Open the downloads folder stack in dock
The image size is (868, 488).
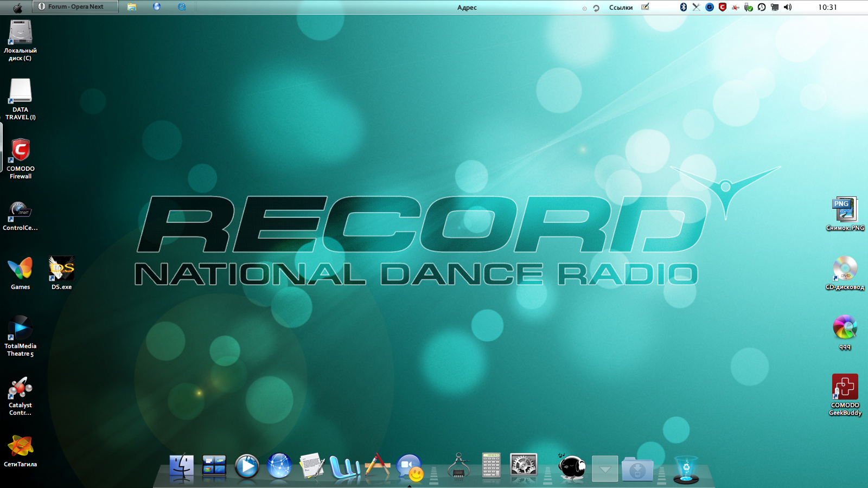coord(637,469)
